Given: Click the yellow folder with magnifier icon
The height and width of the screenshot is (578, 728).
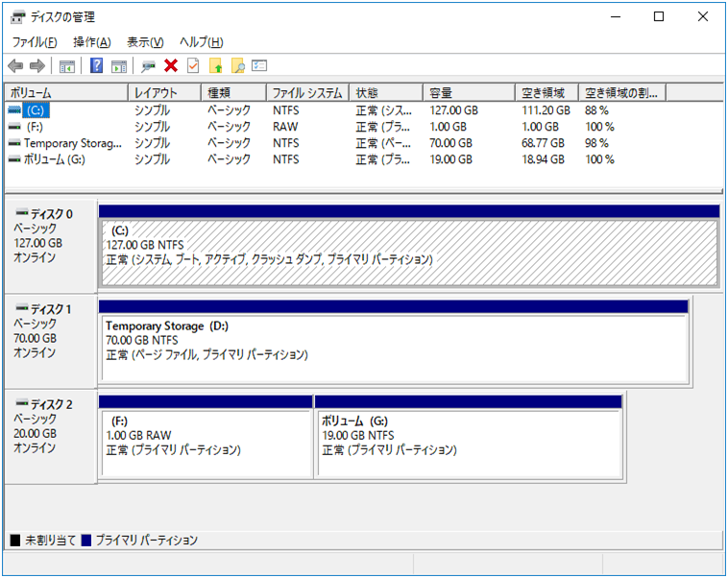Looking at the screenshot, I should click(x=237, y=66).
